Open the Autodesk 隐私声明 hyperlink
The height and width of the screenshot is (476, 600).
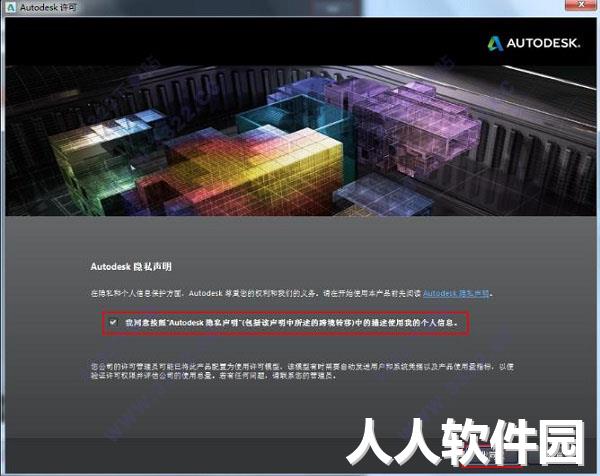[x=456, y=293]
